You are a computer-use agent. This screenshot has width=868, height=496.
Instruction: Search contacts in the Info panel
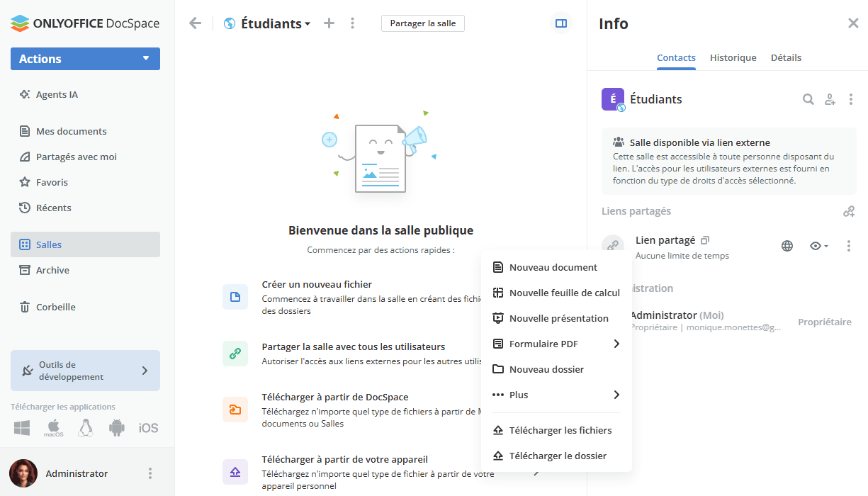[x=808, y=99]
